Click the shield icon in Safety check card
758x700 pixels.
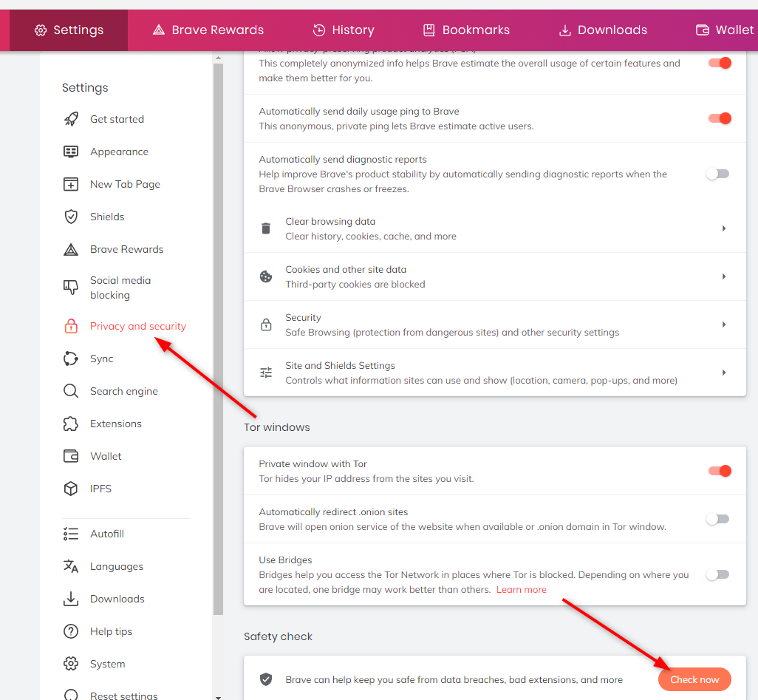266,679
